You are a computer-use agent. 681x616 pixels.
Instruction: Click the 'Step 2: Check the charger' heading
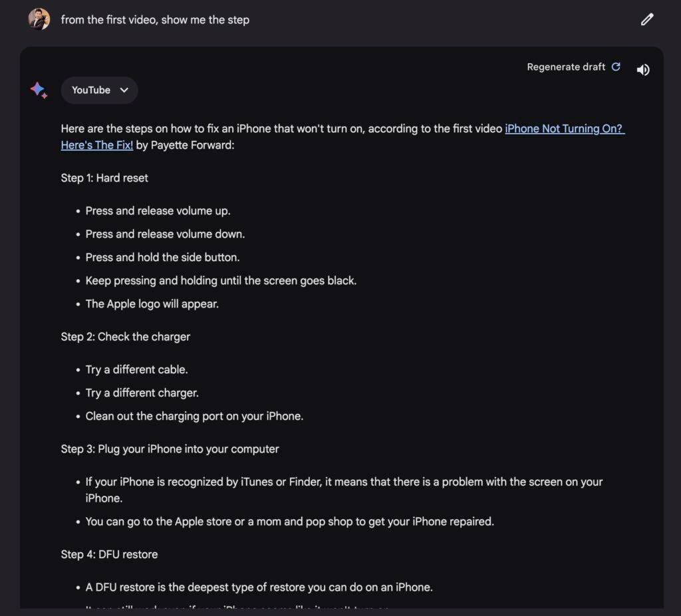(126, 337)
